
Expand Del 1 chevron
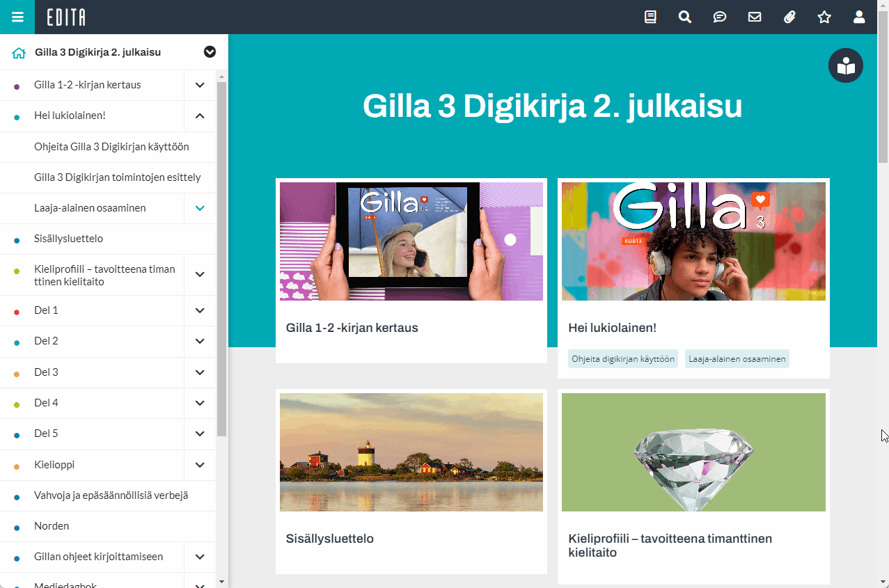click(200, 310)
